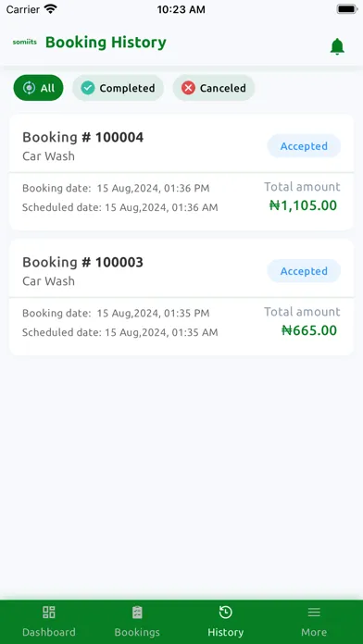The image size is (363, 644).
Task: Filter bookings by Completed
Action: [x=118, y=88]
